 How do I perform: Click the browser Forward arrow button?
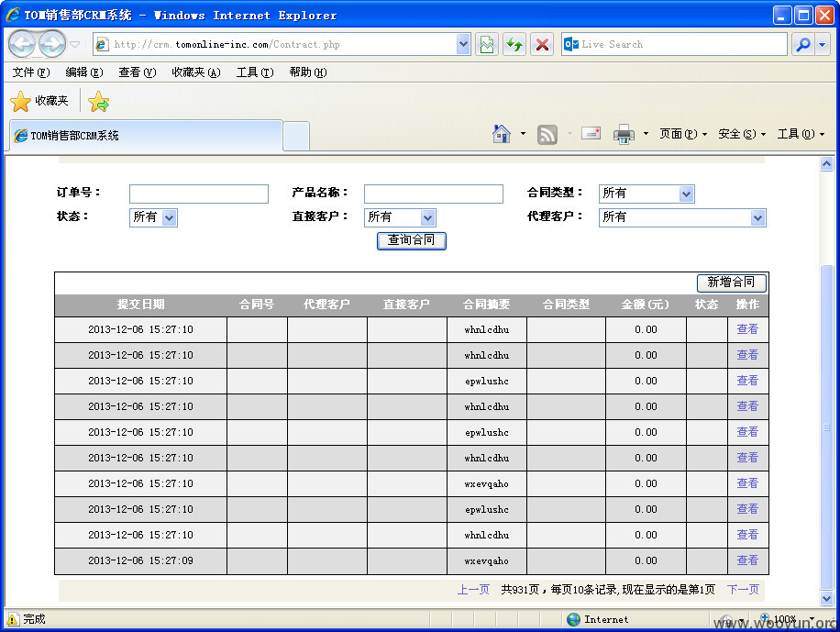(52, 44)
